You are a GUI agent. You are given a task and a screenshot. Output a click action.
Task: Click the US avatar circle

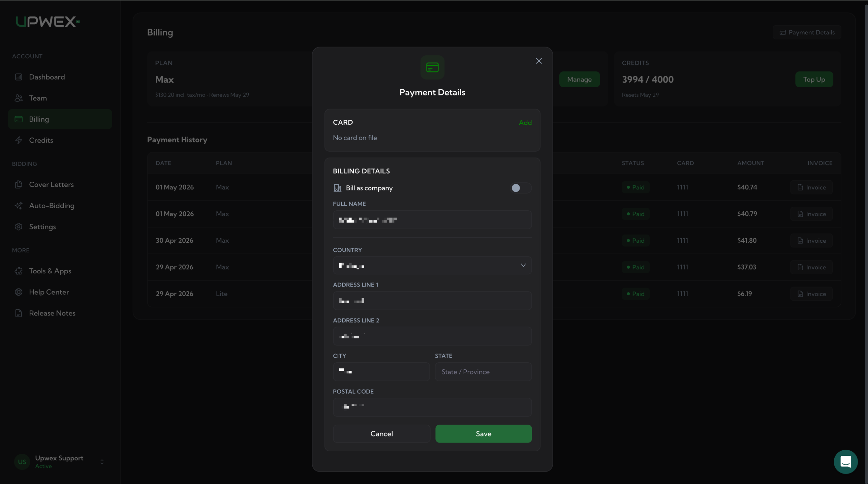(x=22, y=462)
